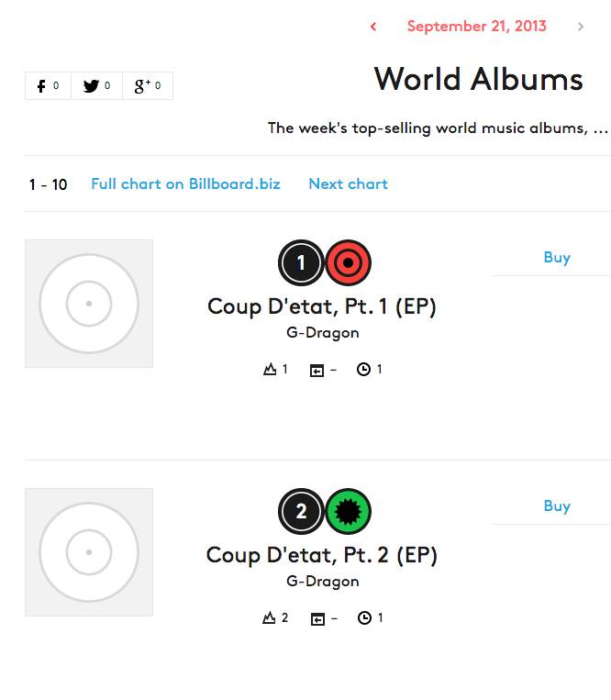
Task: Click the green hot-shot debut badge for rank 2
Action: coord(348,511)
